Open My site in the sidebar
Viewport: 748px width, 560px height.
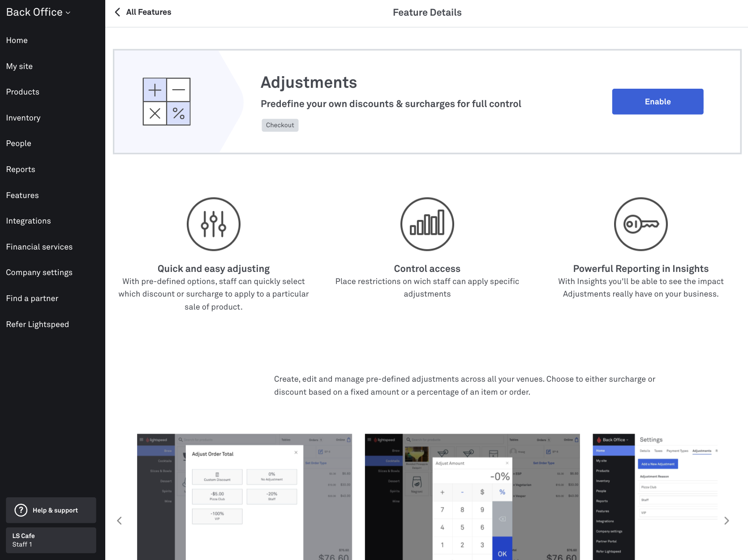(x=19, y=66)
